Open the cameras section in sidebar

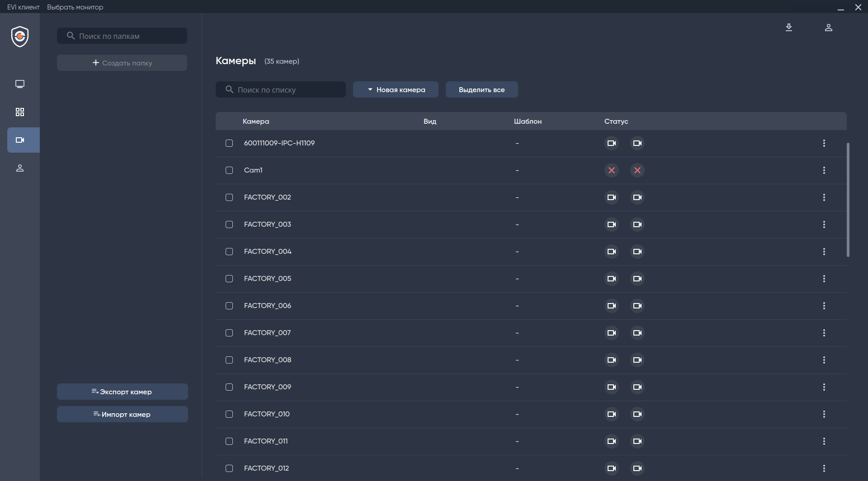pos(20,140)
